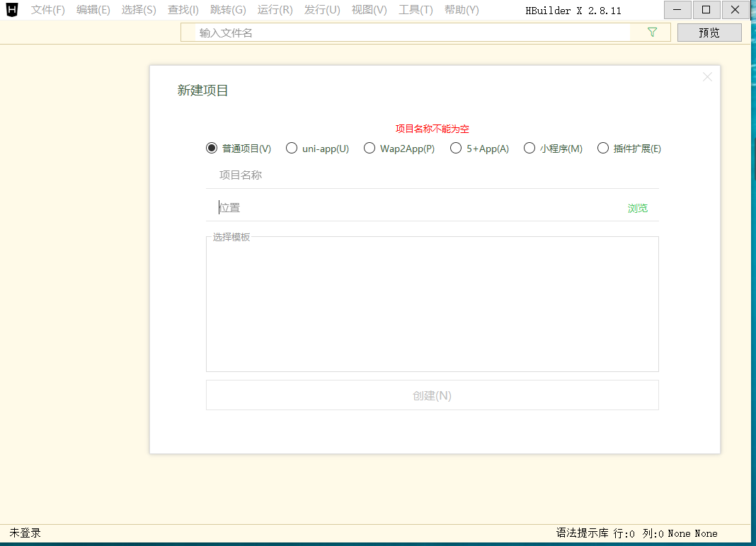Click the green filter funnel icon
This screenshot has height=546, width=756.
coord(652,33)
